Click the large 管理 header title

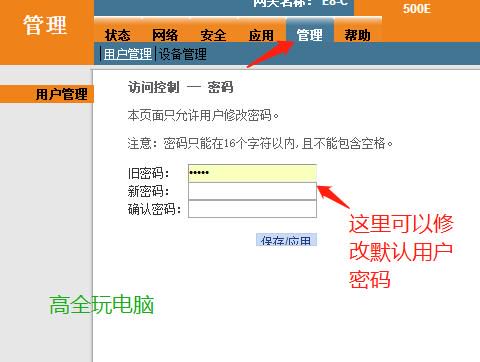click(x=45, y=25)
